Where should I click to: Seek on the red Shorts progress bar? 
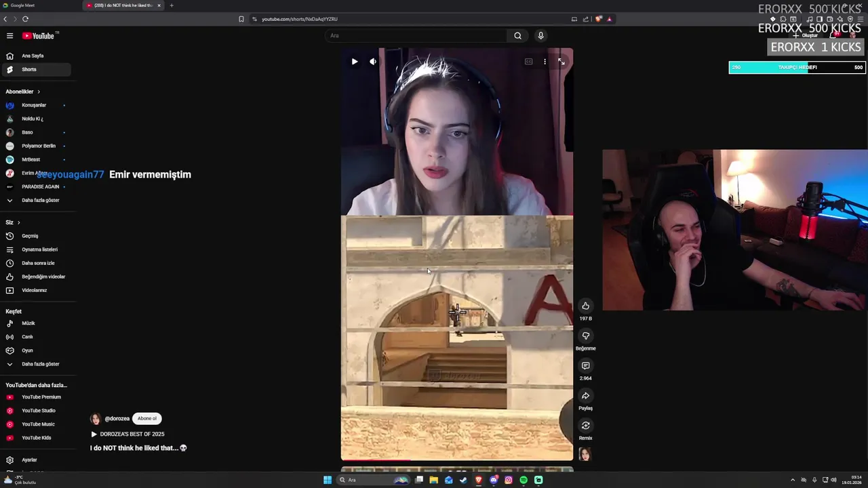coord(456,460)
